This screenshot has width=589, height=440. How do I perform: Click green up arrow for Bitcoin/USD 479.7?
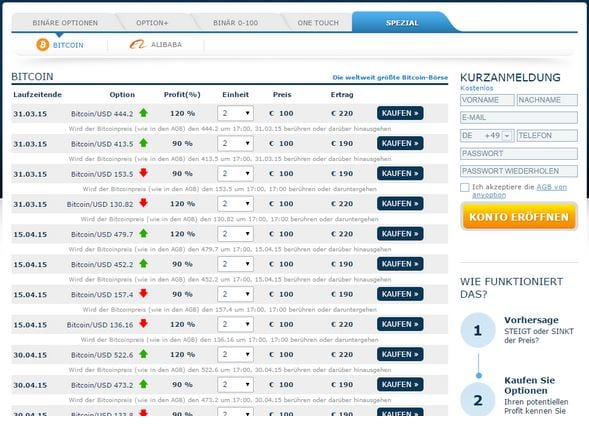click(143, 233)
